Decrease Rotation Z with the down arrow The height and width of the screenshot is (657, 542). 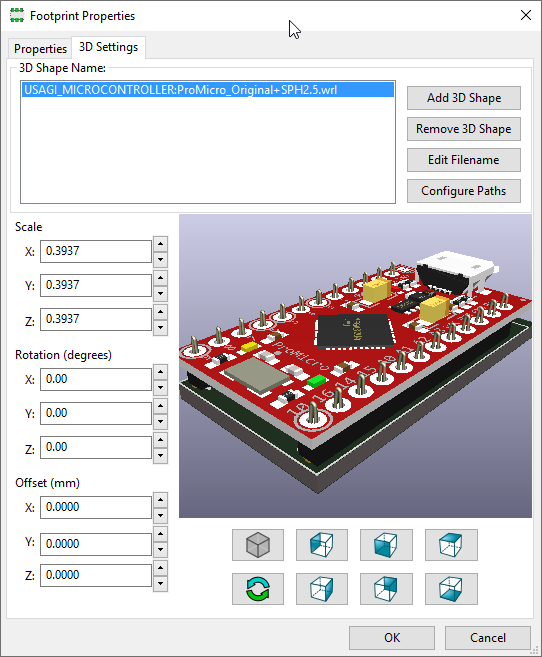click(160, 455)
